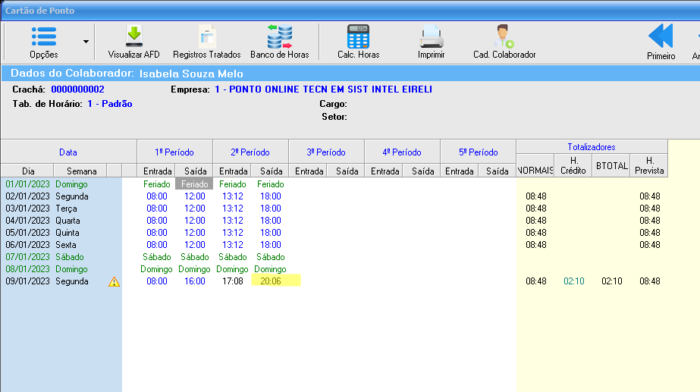
Task: Select the 5º Período column header
Action: tap(478, 152)
